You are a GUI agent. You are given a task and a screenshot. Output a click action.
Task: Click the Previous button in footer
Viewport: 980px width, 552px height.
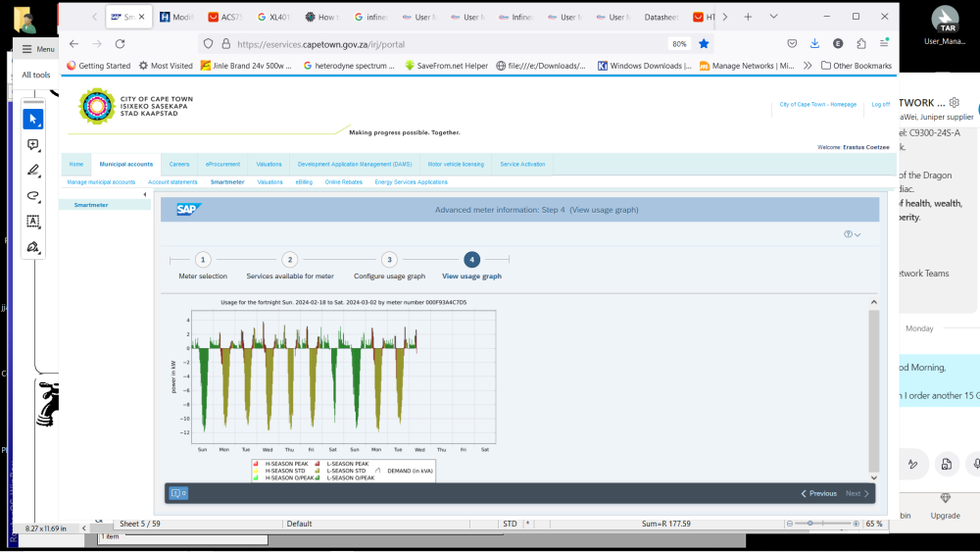(x=818, y=493)
